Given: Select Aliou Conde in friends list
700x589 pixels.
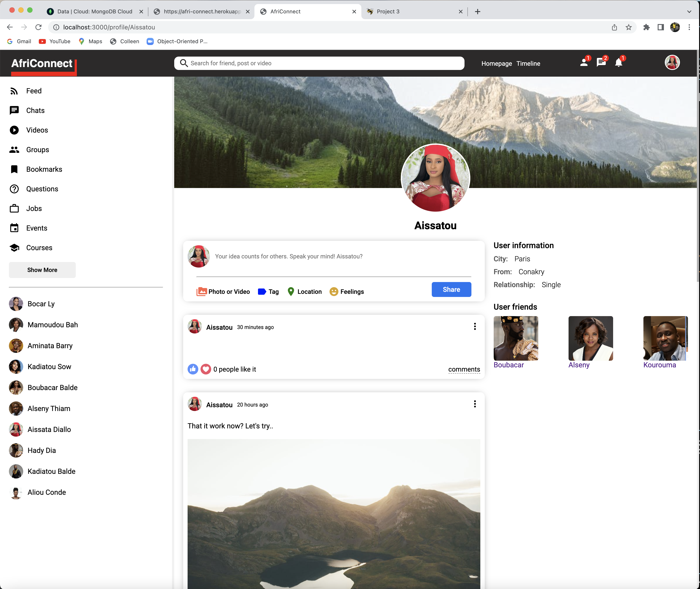Looking at the screenshot, I should coord(47,492).
